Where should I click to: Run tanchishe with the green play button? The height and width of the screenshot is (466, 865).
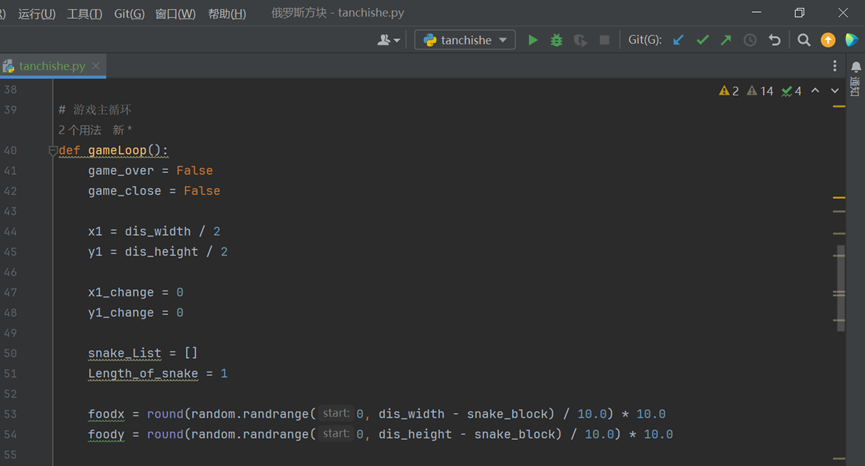click(x=533, y=40)
